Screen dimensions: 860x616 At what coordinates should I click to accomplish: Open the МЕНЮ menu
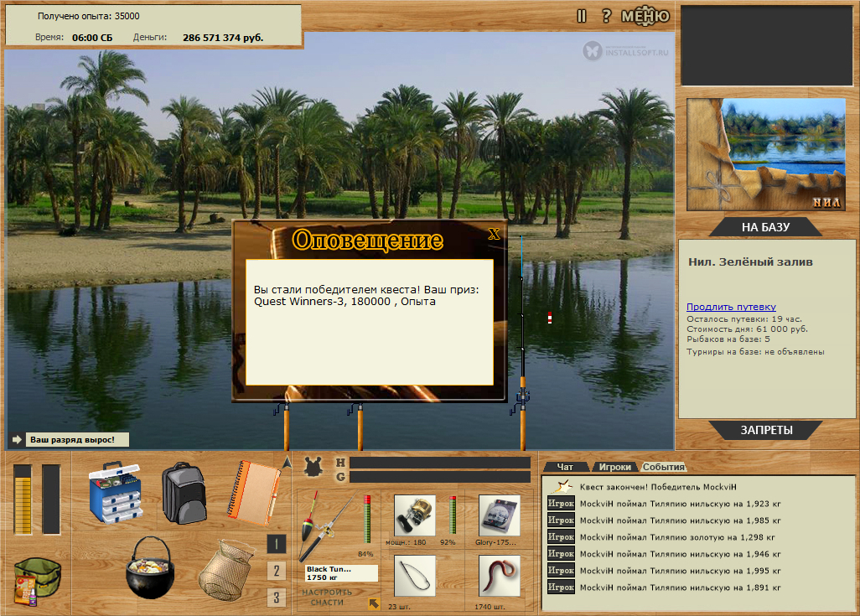pyautogui.click(x=645, y=17)
